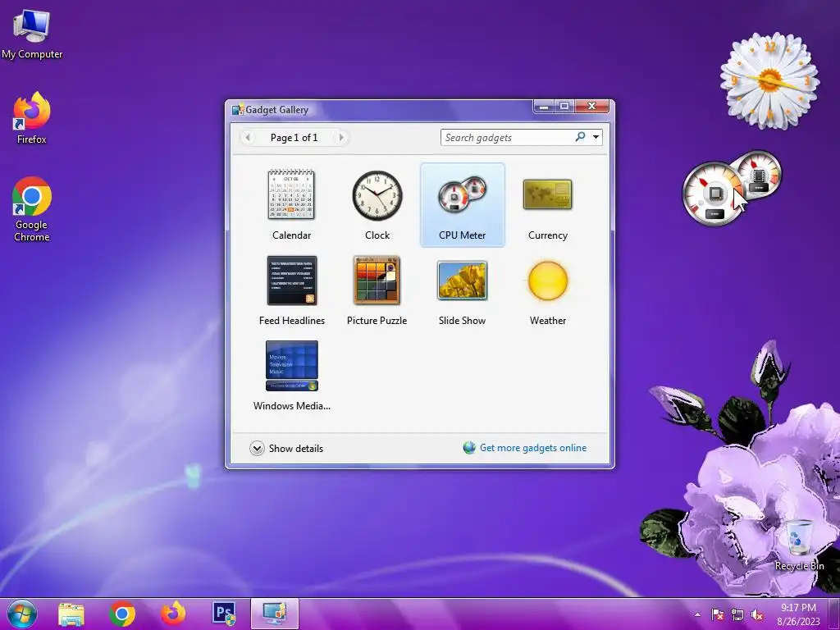840x630 pixels.
Task: Open the search options dropdown arrow
Action: coord(596,137)
